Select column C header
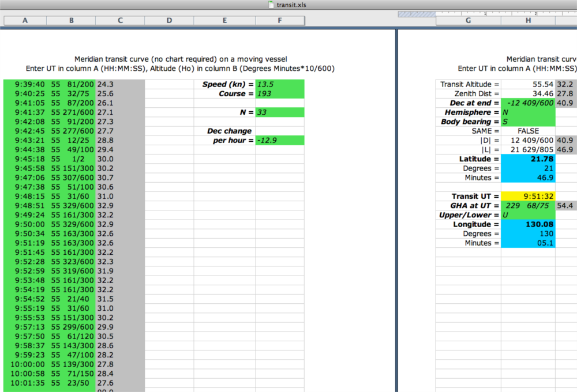 [x=120, y=21]
